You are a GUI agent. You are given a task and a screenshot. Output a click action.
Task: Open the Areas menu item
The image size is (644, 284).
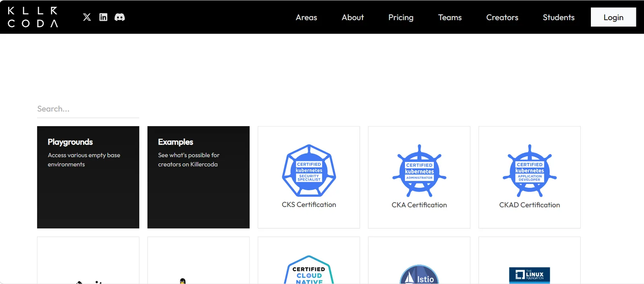pos(306,17)
